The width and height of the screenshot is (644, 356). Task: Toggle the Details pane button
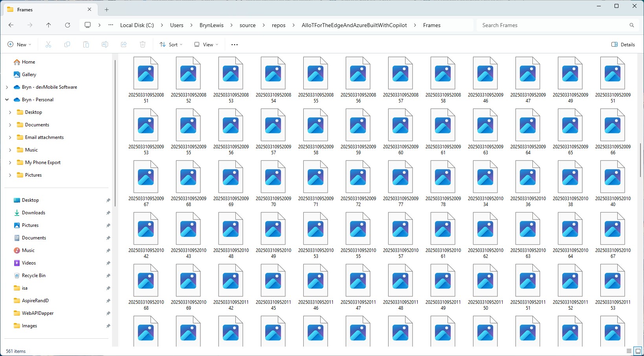[623, 45]
